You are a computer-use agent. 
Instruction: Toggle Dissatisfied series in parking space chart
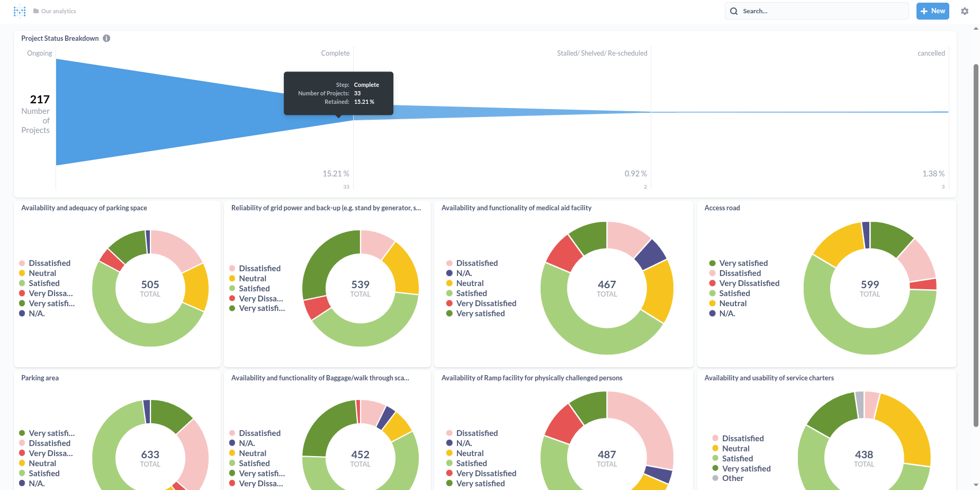coord(49,263)
